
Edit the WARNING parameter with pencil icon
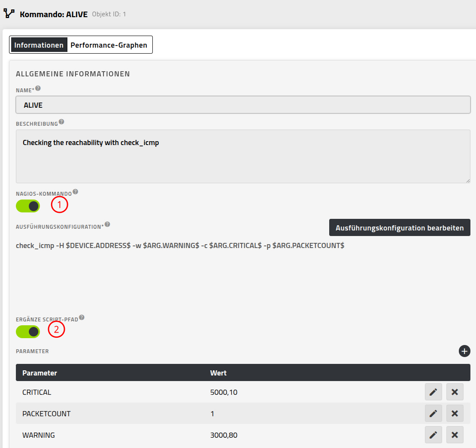[x=433, y=435]
